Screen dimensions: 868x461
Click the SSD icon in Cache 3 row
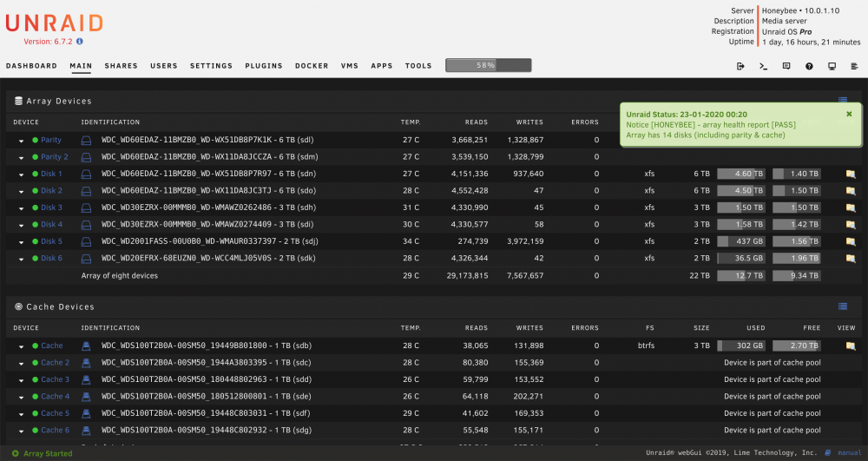pyautogui.click(x=86, y=379)
